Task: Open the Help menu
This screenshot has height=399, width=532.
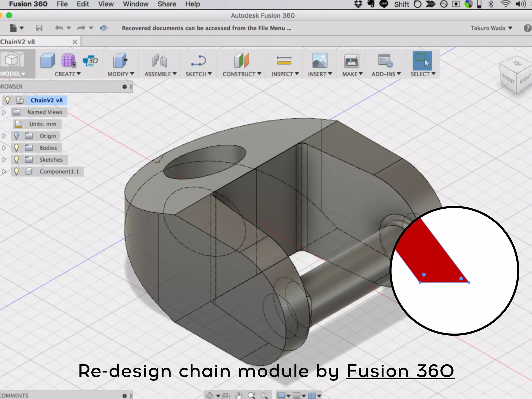Action: 192,4
